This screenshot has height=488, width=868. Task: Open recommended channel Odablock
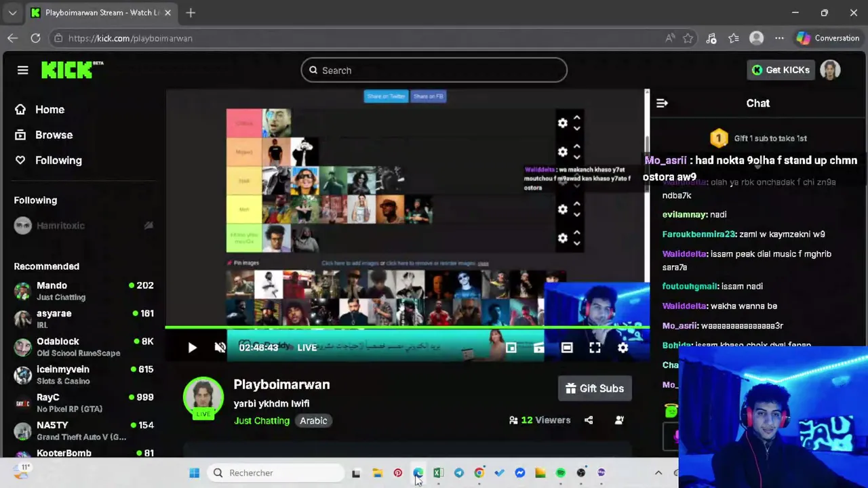[x=83, y=346]
